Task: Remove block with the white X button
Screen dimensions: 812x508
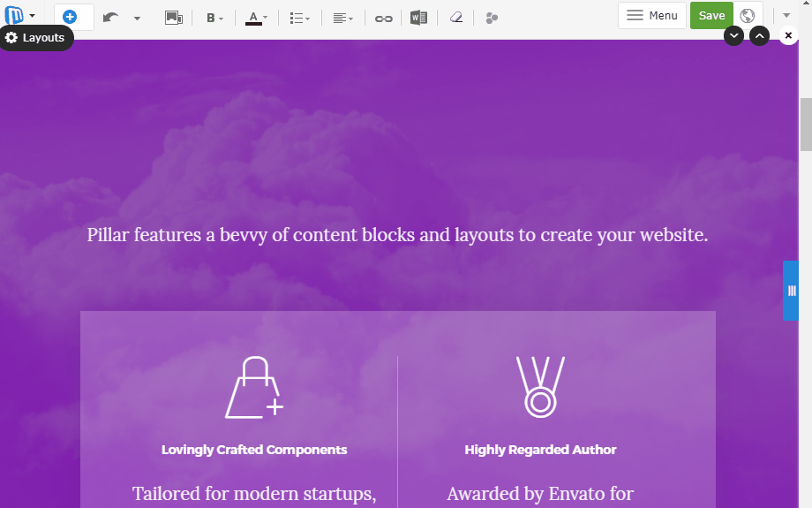Action: [x=788, y=35]
